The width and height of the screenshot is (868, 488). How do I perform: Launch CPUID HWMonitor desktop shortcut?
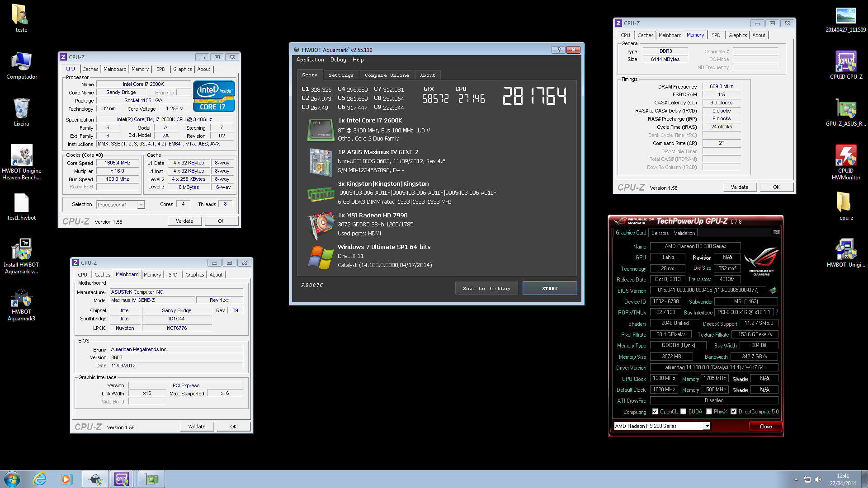(x=846, y=162)
